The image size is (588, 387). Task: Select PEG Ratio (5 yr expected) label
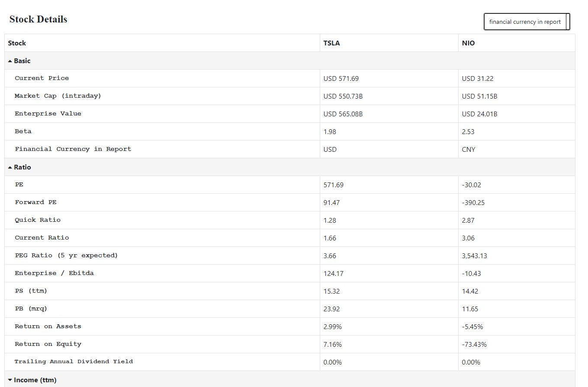pos(66,256)
